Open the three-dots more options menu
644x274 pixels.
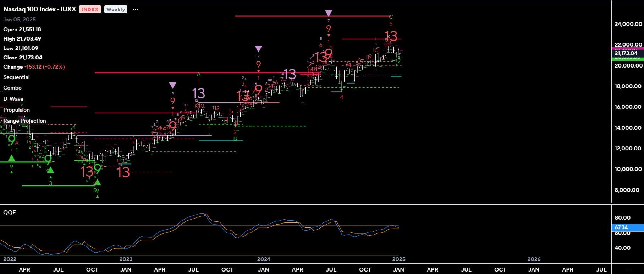pos(135,10)
